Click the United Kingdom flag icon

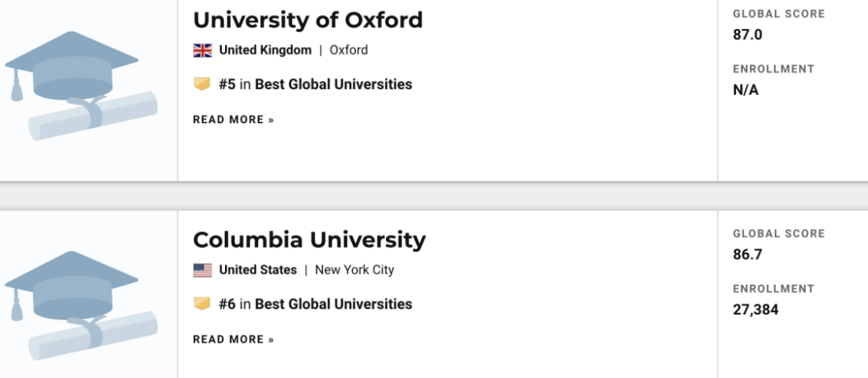click(x=202, y=50)
